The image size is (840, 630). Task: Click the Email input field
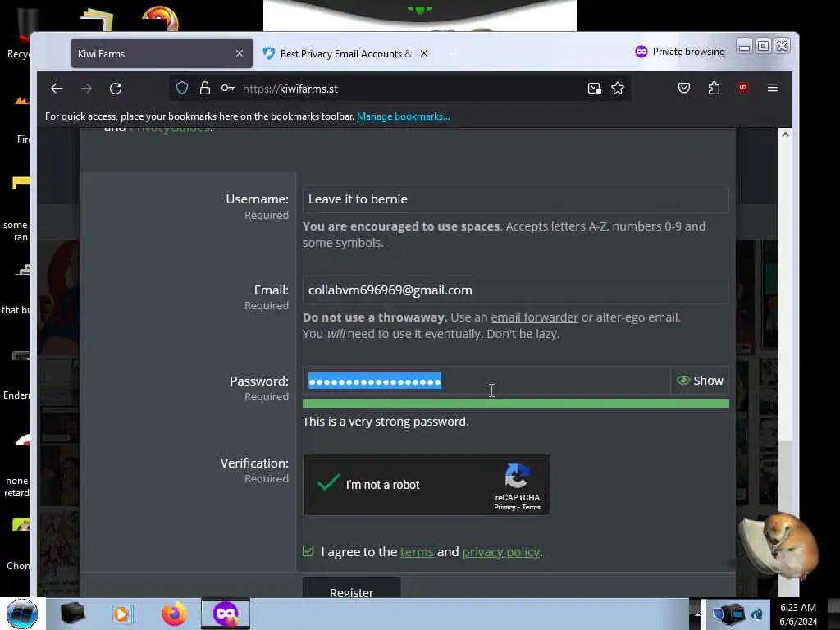tap(515, 290)
